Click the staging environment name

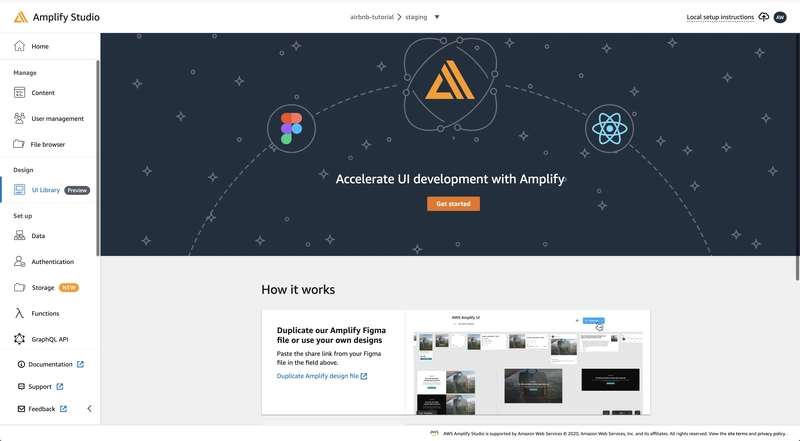(x=416, y=17)
